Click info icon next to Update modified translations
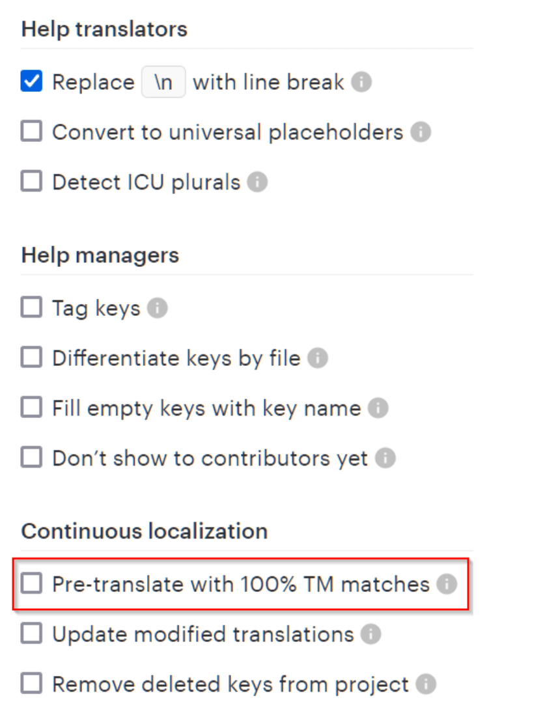This screenshot has height=728, width=560. (371, 634)
